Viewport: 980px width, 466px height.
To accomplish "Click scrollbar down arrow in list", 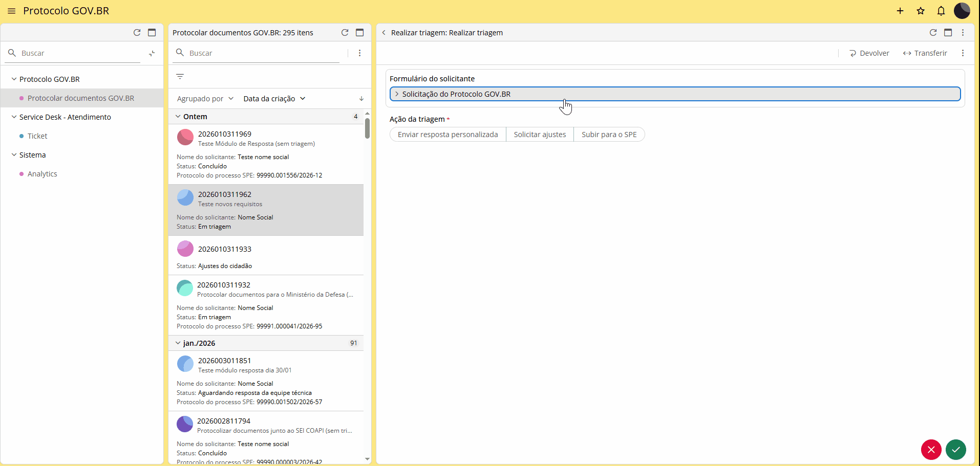I will pyautogui.click(x=367, y=459).
